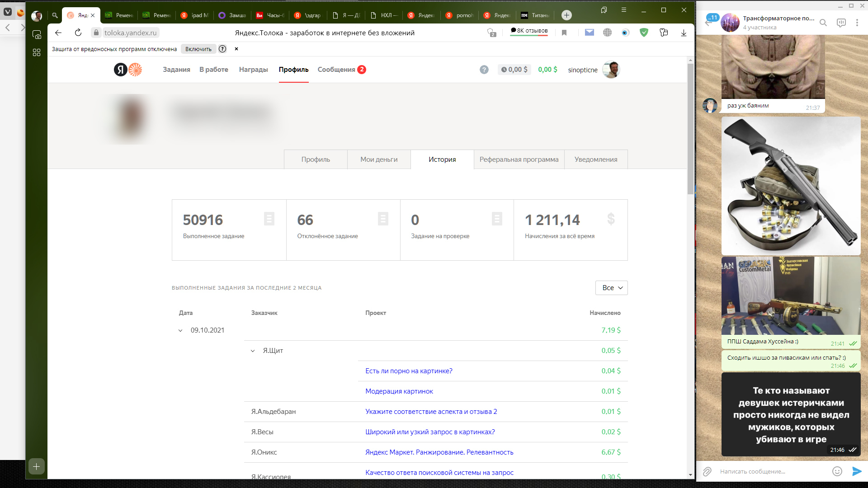Click the bookmark page icon

point(564,33)
